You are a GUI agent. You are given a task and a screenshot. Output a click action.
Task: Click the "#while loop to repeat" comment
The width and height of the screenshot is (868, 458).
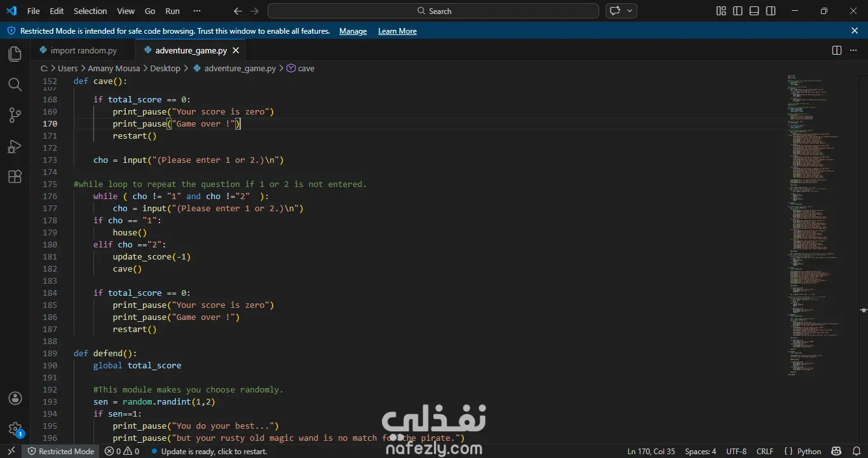tap(220, 184)
